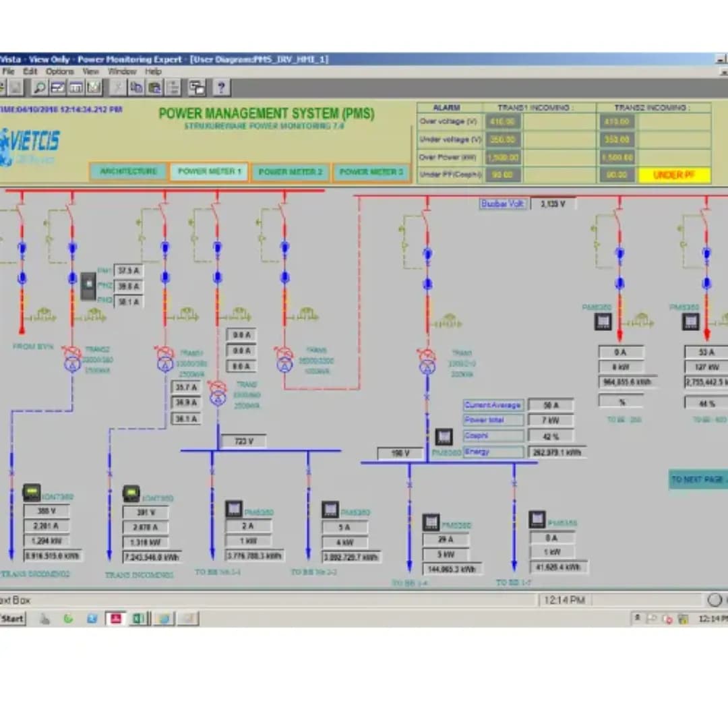Open the Window menu
The image size is (728, 728).
pyautogui.click(x=122, y=71)
